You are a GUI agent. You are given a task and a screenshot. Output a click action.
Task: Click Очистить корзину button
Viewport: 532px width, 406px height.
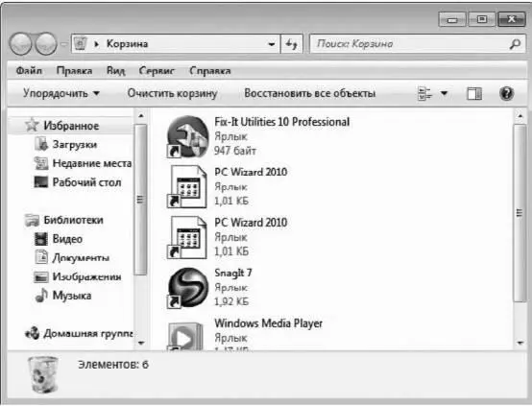(x=172, y=93)
